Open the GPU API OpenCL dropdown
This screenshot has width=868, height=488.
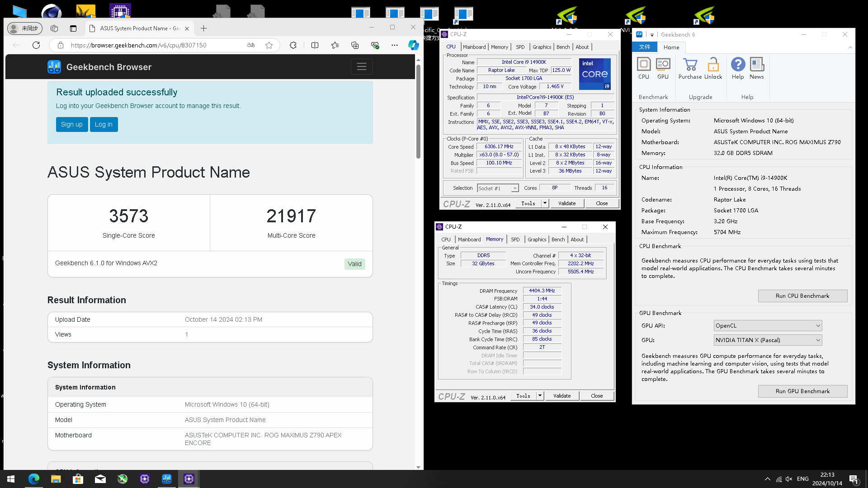tap(768, 326)
